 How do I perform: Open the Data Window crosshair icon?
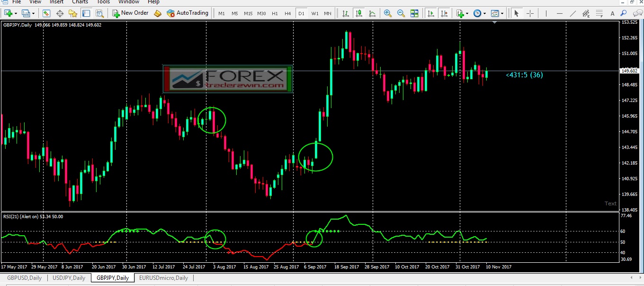click(x=60, y=13)
